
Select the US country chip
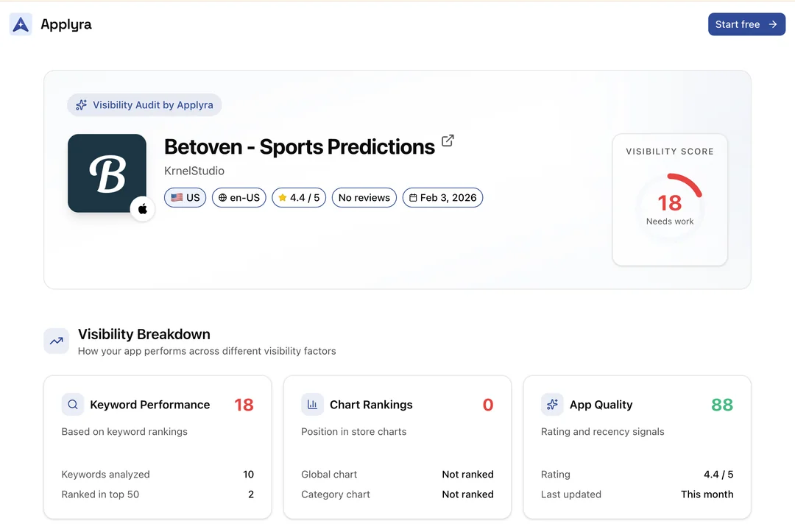click(x=185, y=198)
